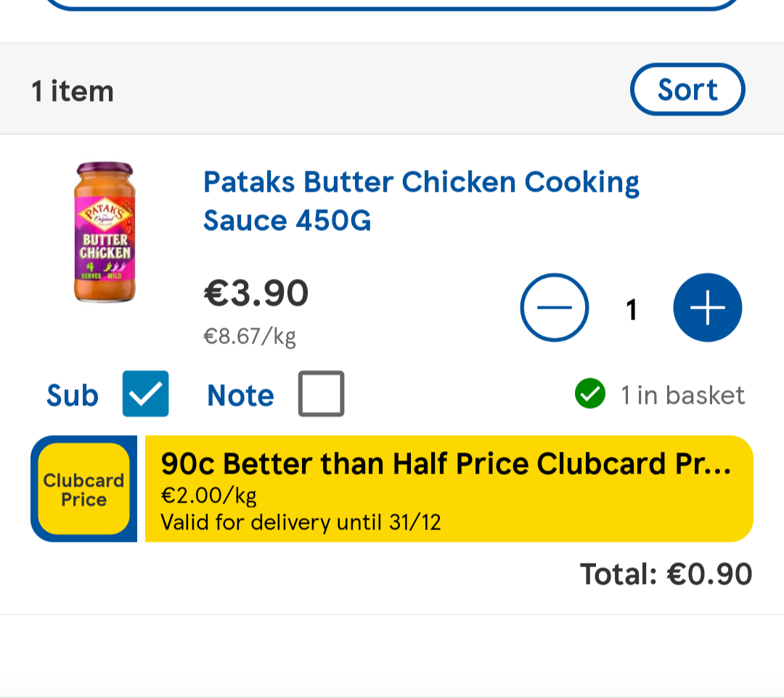Click the "1 in basket" status text
Viewport: 784px width, 698px height.
click(682, 395)
